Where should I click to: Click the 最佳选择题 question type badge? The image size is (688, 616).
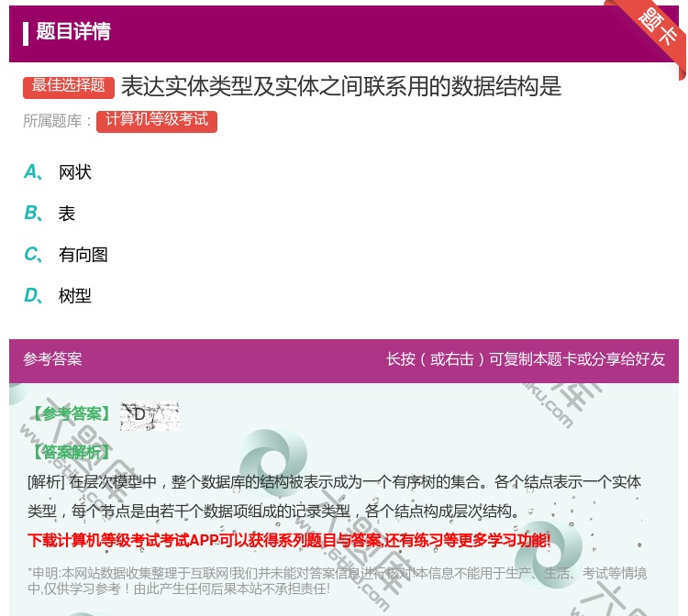pyautogui.click(x=69, y=86)
